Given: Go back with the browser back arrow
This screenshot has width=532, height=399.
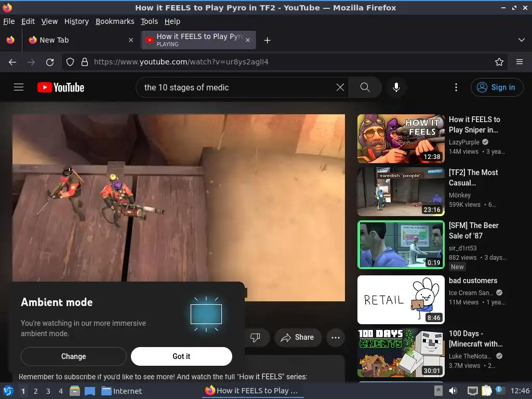Looking at the screenshot, I should point(12,62).
